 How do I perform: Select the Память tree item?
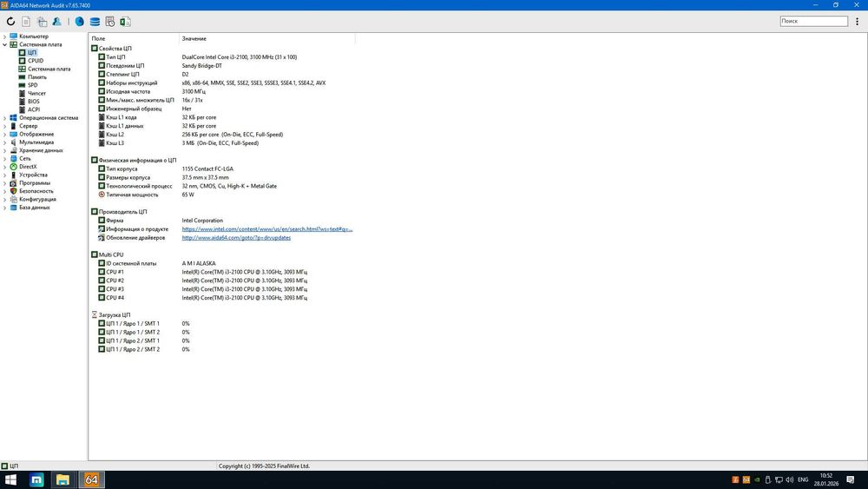pyautogui.click(x=37, y=77)
